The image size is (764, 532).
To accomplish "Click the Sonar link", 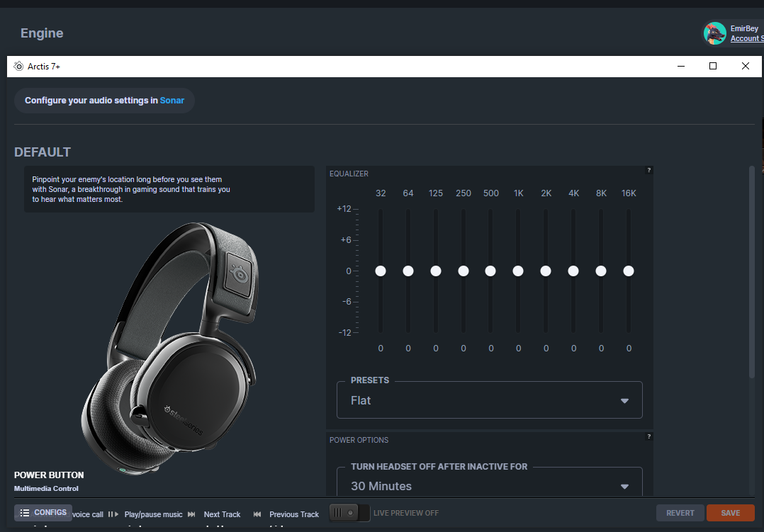I will coord(172,101).
